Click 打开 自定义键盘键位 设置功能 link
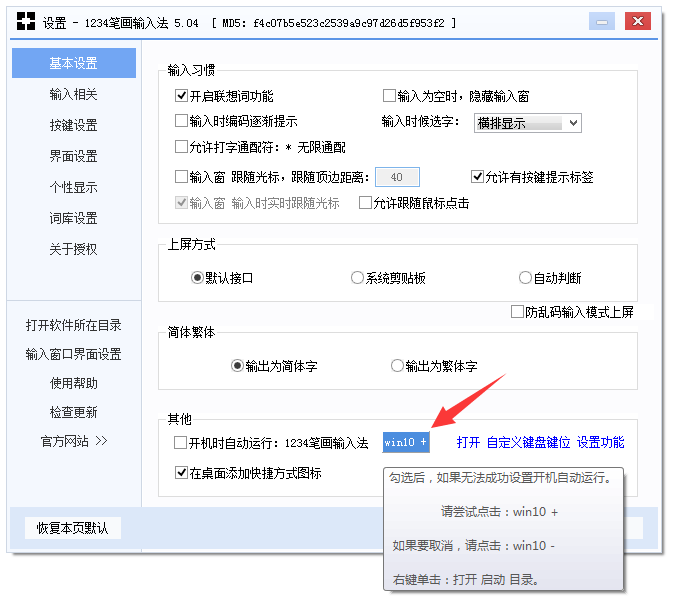The height and width of the screenshot is (600, 678). point(540,442)
